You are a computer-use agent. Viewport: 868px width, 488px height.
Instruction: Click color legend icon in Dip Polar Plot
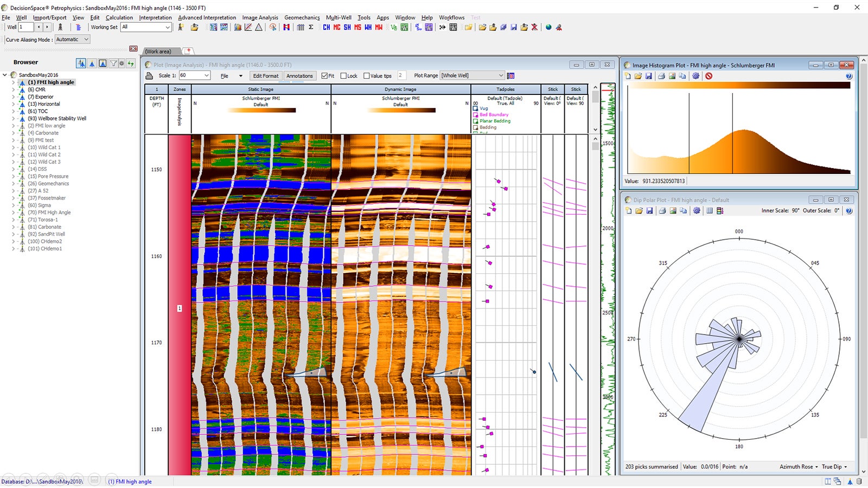point(720,210)
